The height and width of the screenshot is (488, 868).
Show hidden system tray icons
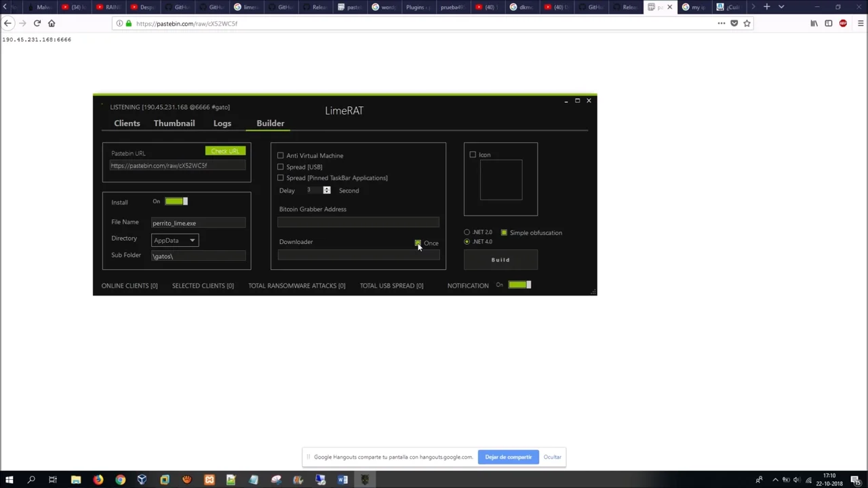click(x=775, y=480)
